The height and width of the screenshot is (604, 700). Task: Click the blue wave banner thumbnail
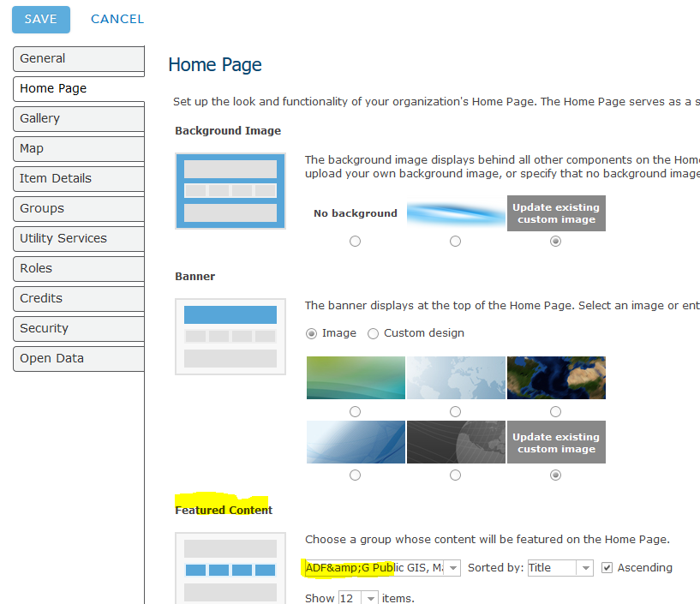click(356, 442)
